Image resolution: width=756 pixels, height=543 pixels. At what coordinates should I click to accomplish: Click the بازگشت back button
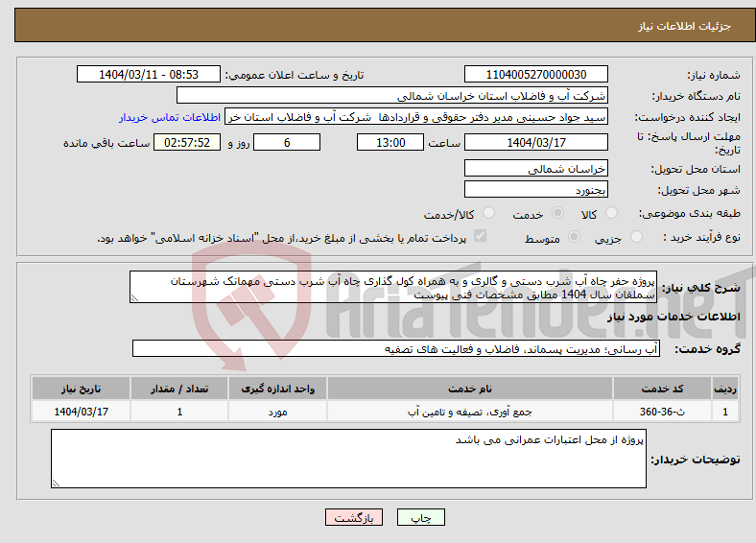[354, 517]
